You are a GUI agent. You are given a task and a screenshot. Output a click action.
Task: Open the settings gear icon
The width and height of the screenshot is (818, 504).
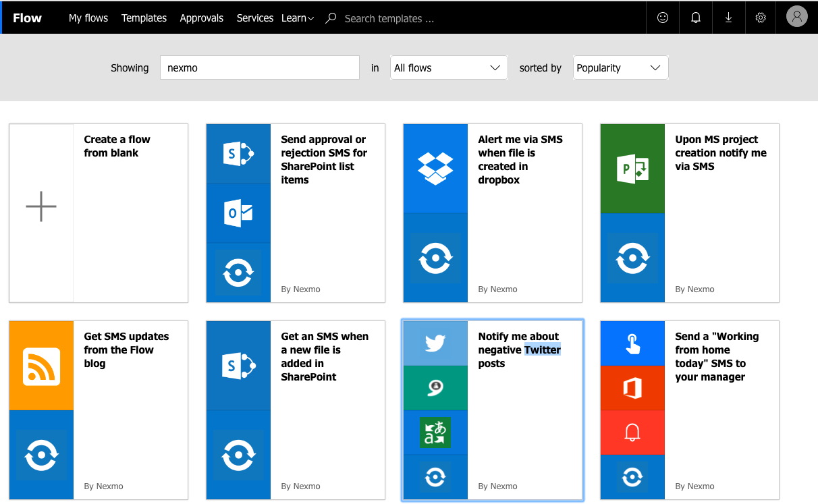(x=761, y=18)
